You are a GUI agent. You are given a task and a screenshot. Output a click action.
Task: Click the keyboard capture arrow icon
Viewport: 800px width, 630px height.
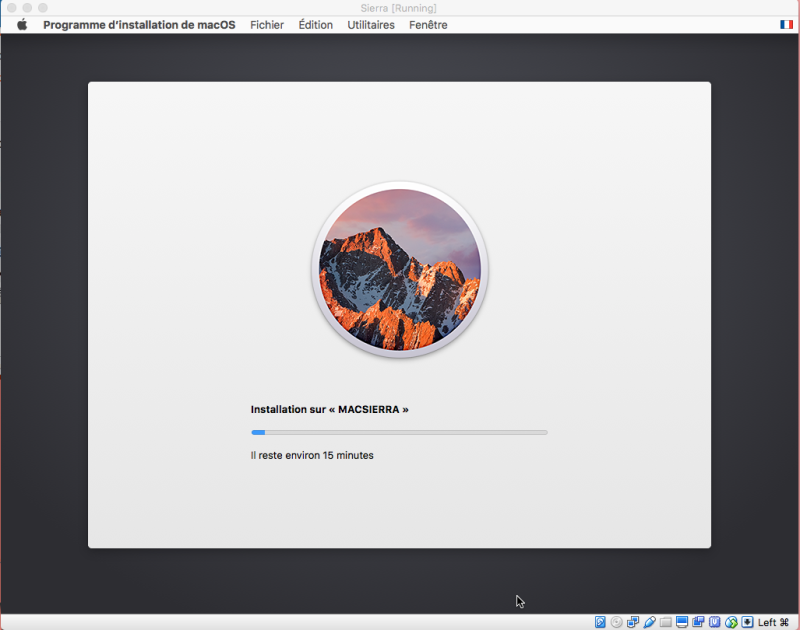pos(747,622)
